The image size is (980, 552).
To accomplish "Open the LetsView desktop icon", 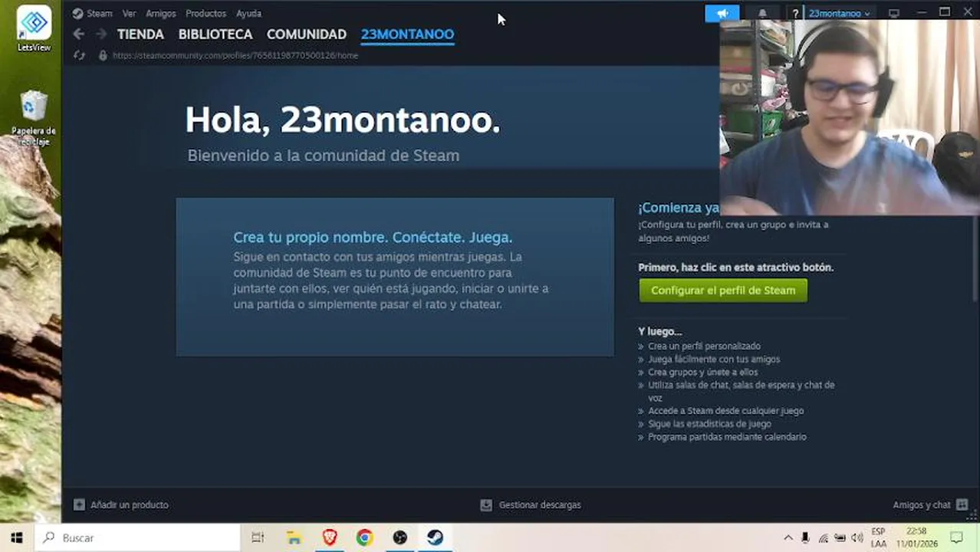I will 34,28.
